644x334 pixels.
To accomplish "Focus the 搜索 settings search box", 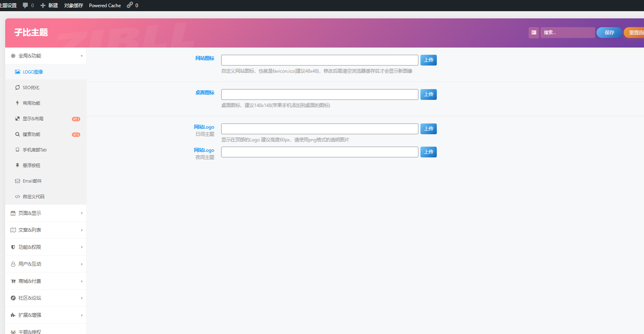I will point(568,33).
